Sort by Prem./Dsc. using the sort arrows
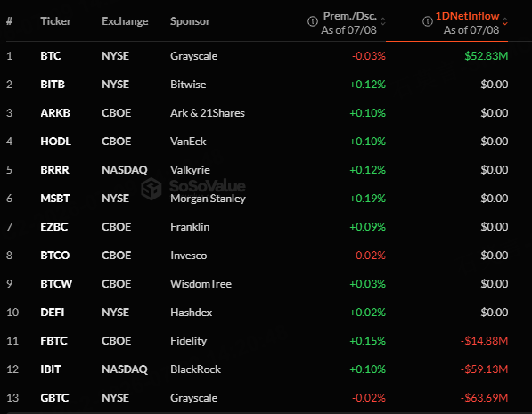This screenshot has height=414, width=532. click(383, 21)
